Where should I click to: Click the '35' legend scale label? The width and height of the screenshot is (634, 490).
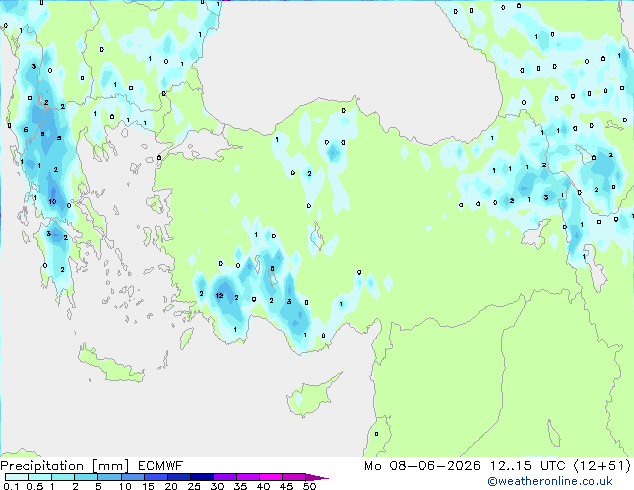[x=240, y=486]
